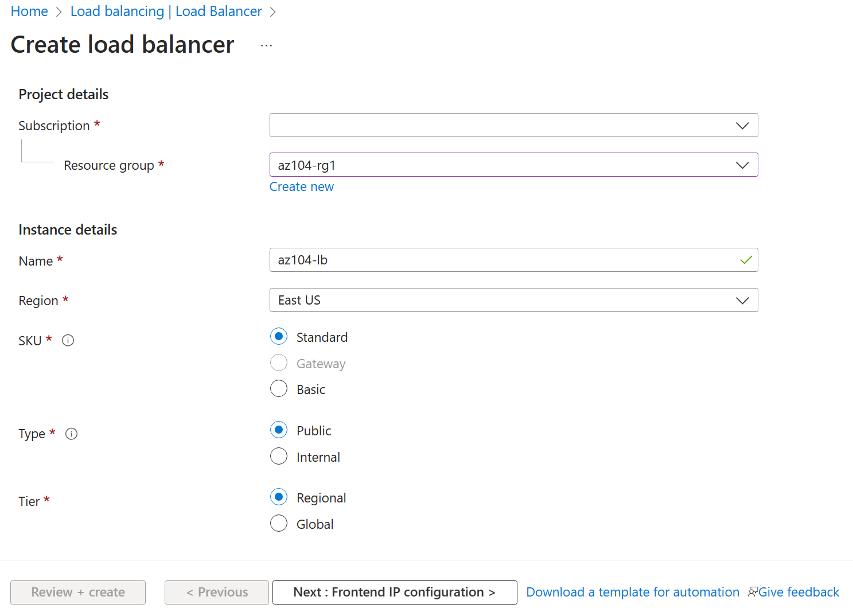Image resolution: width=853 pixels, height=616 pixels.
Task: Open the Resource group dropdown
Action: 742,165
